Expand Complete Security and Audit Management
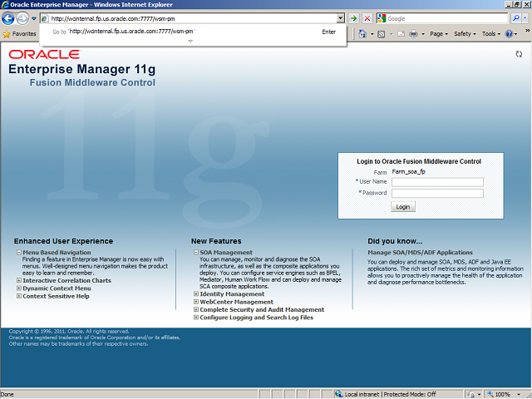This screenshot has height=399, width=532. 196,309
